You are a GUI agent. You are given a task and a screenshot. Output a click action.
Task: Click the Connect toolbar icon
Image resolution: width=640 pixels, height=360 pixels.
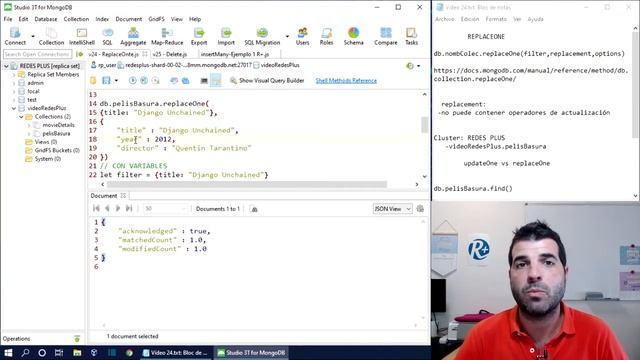coord(15,36)
